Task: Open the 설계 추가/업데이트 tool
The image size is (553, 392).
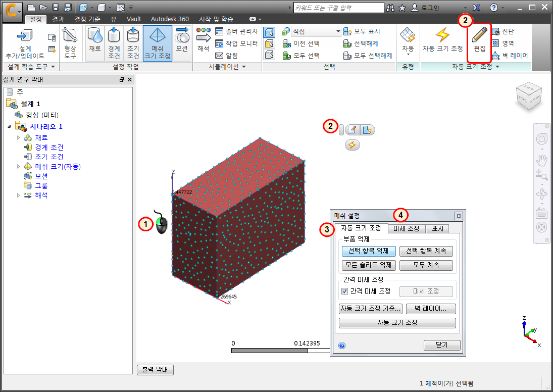Action: (x=25, y=43)
